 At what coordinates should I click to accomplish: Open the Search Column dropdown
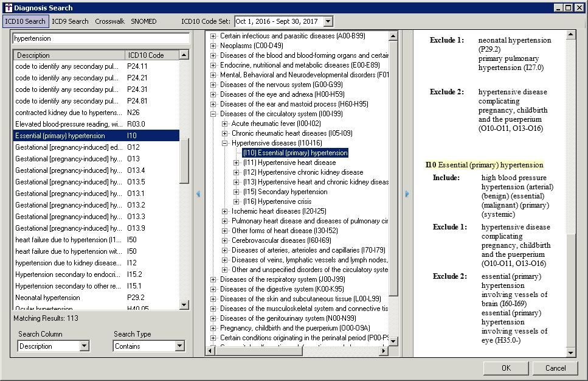click(85, 346)
